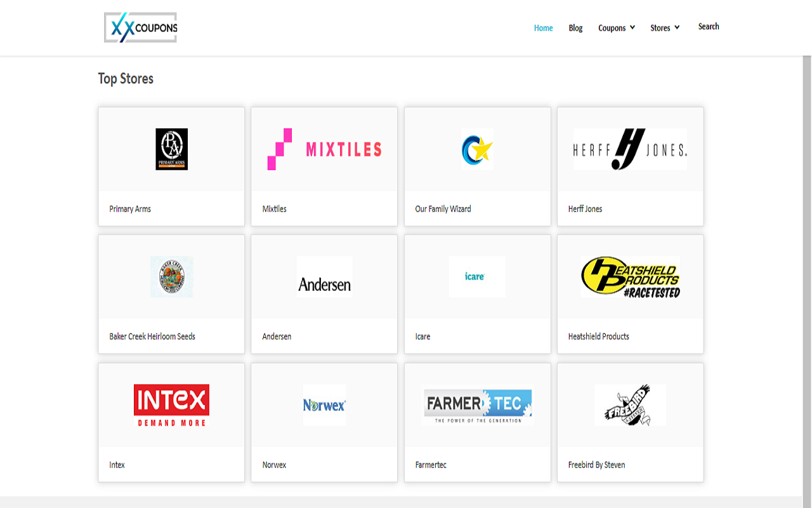812x508 pixels.
Task: Select the Norwex logo
Action: (x=324, y=405)
